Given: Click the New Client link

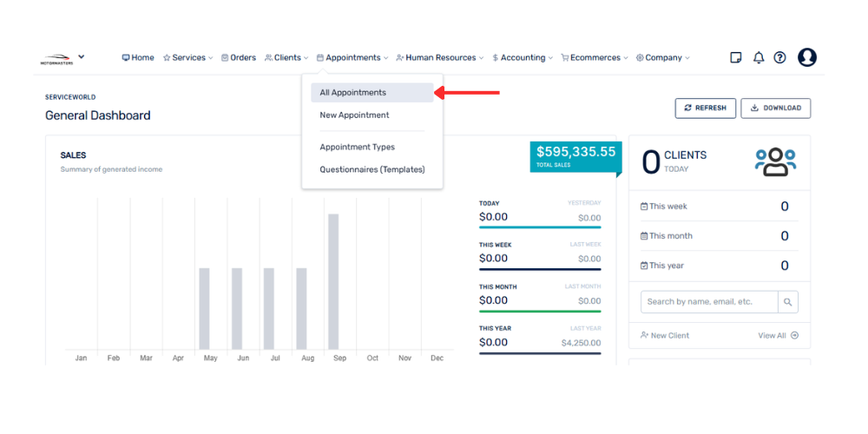Looking at the screenshot, I should pyautogui.click(x=665, y=335).
